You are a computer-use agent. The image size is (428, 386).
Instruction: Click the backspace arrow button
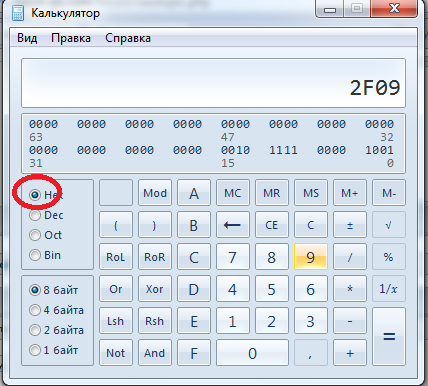233,225
